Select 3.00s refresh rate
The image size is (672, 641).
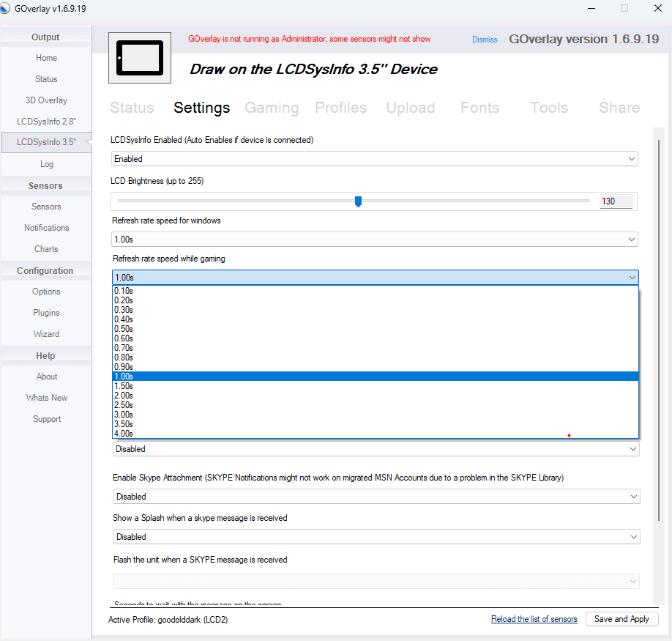pos(376,415)
